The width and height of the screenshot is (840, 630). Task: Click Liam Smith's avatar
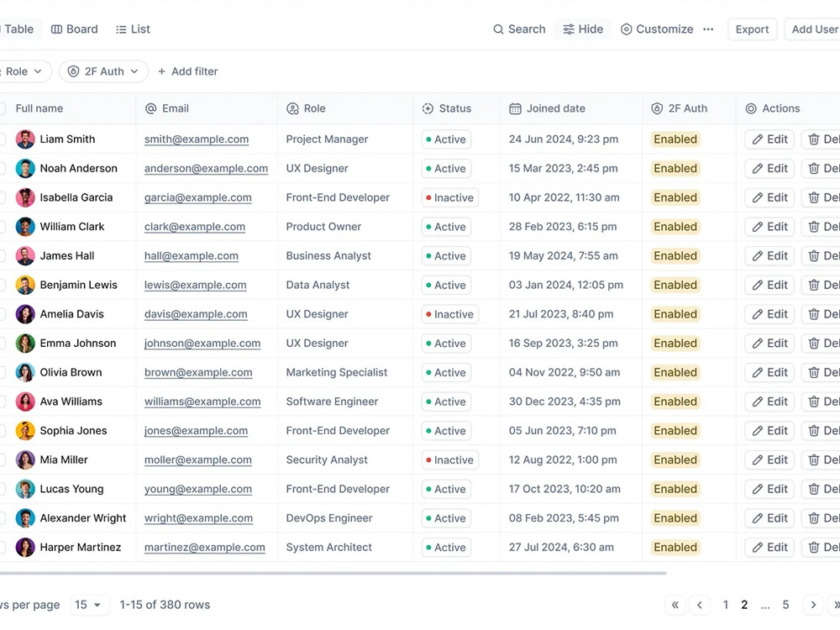(25, 139)
